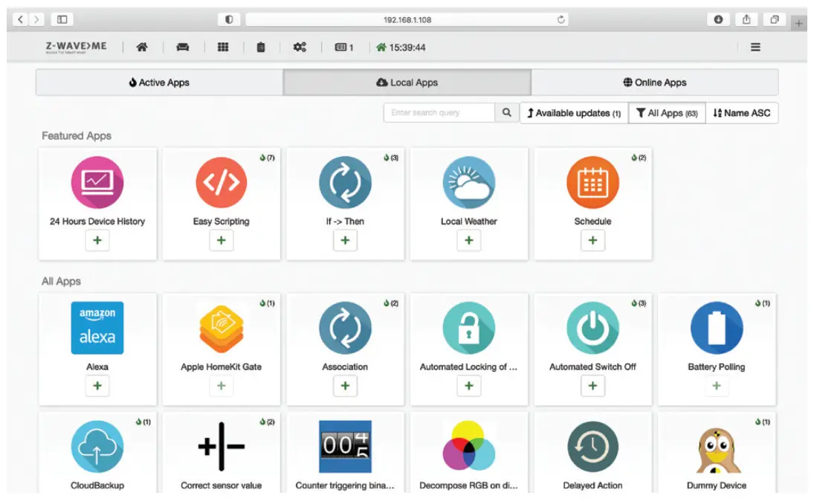
Task: Add the Alexa app
Action: tap(97, 386)
